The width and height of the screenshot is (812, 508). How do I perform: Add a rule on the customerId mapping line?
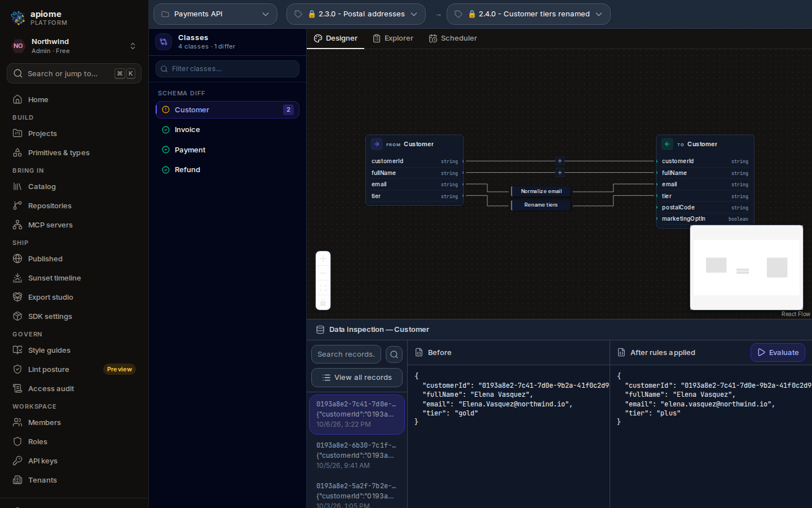pos(560,161)
